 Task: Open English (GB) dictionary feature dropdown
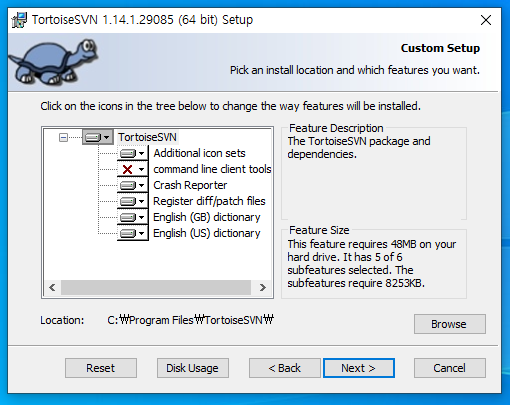(x=133, y=217)
